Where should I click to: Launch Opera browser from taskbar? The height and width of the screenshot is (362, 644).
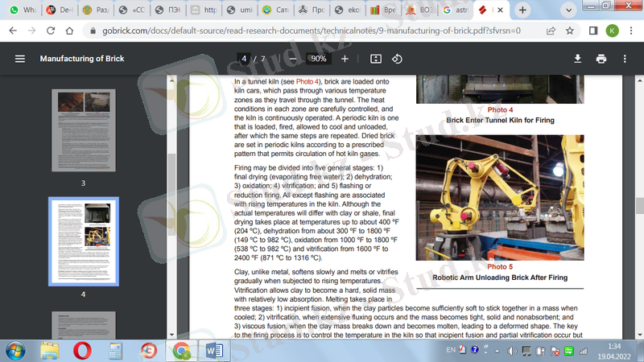(x=83, y=352)
